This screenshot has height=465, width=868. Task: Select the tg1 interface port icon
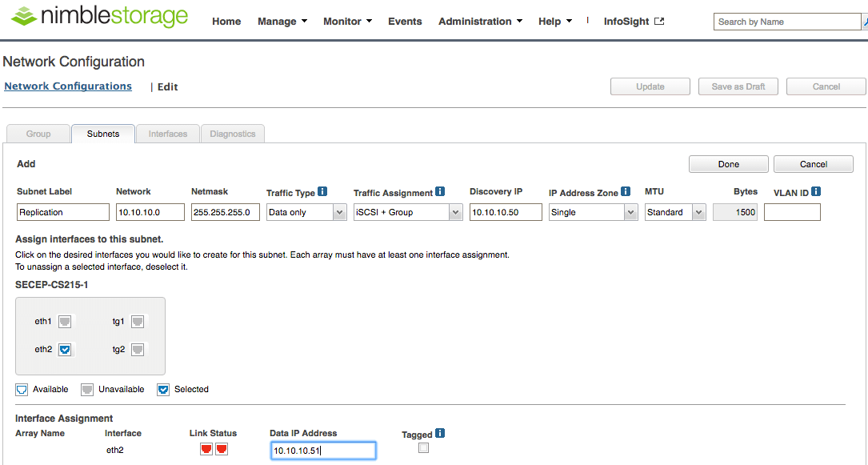(138, 322)
